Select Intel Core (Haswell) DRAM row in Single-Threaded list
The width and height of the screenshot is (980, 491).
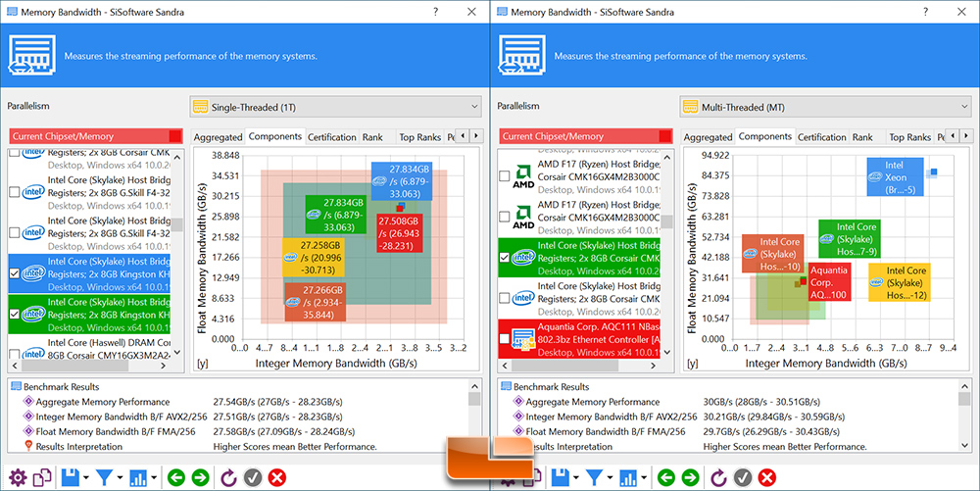(90, 349)
